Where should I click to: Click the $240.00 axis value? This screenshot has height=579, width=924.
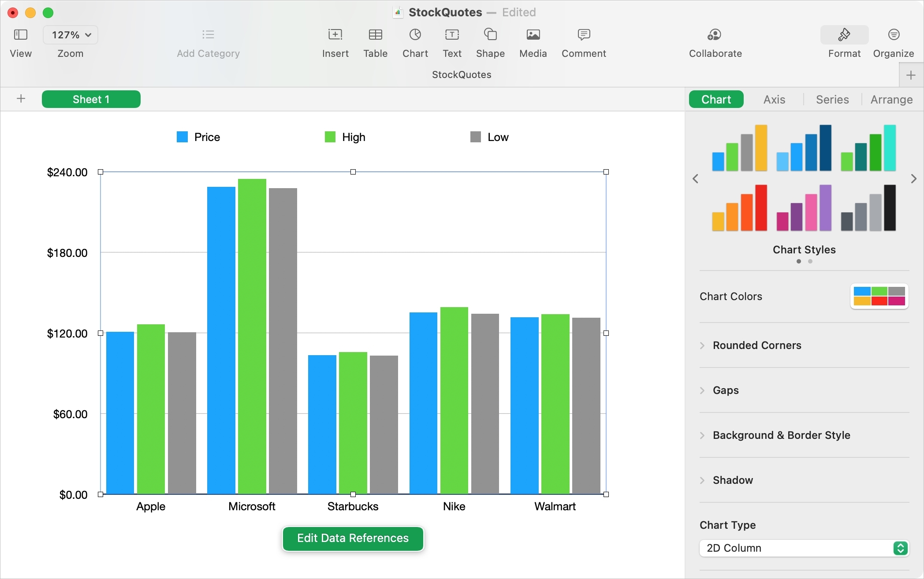[x=67, y=172]
